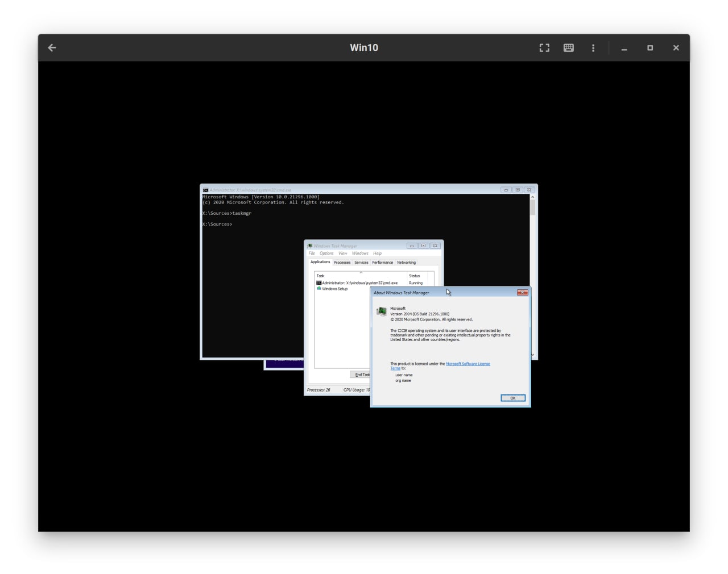This screenshot has height=574, width=728.
Task: Open the keyboard icon in the viewer toolbar
Action: [568, 48]
